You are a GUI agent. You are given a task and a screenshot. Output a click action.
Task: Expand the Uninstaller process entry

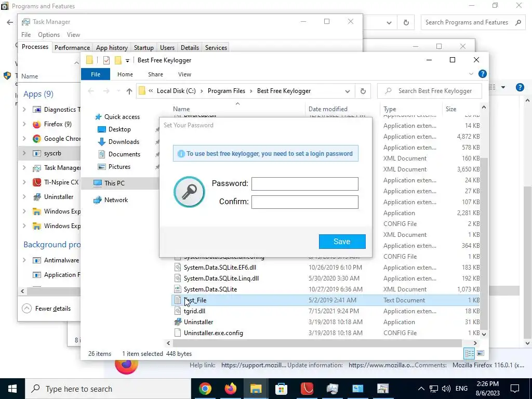24,196
